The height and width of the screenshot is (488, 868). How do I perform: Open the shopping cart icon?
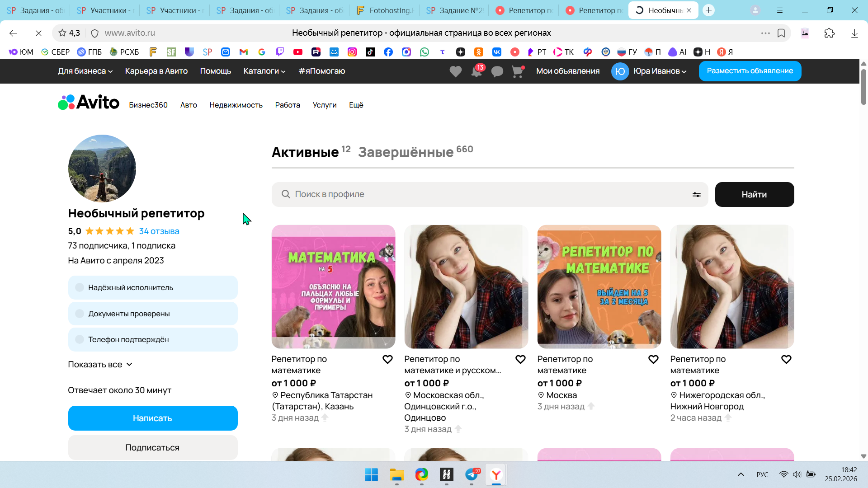click(517, 71)
